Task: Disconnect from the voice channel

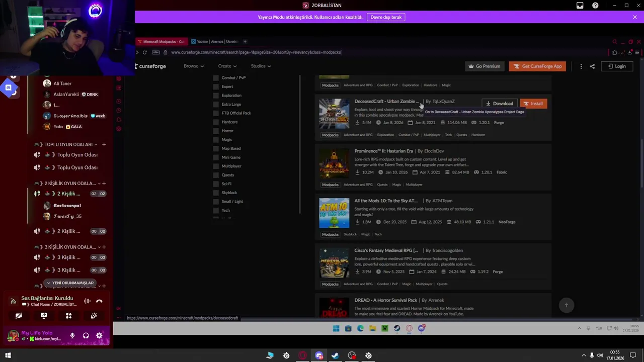Action: point(99,301)
